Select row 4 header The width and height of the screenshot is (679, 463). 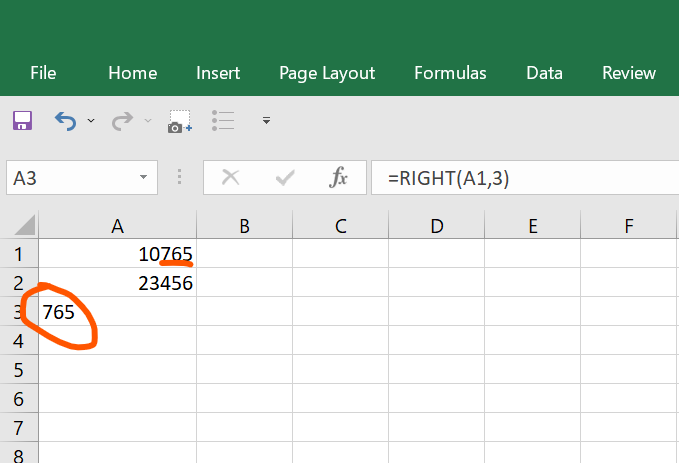(x=19, y=341)
